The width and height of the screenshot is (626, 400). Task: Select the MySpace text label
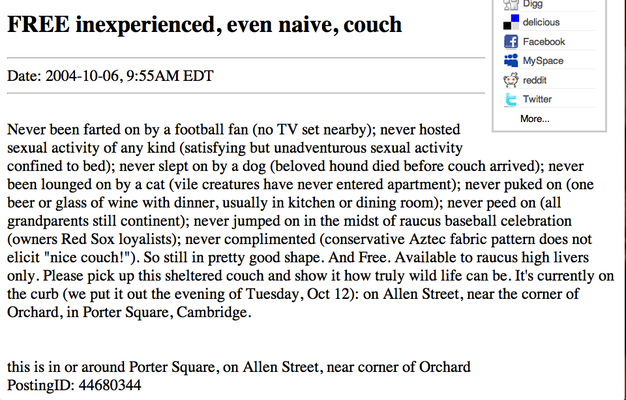click(543, 61)
